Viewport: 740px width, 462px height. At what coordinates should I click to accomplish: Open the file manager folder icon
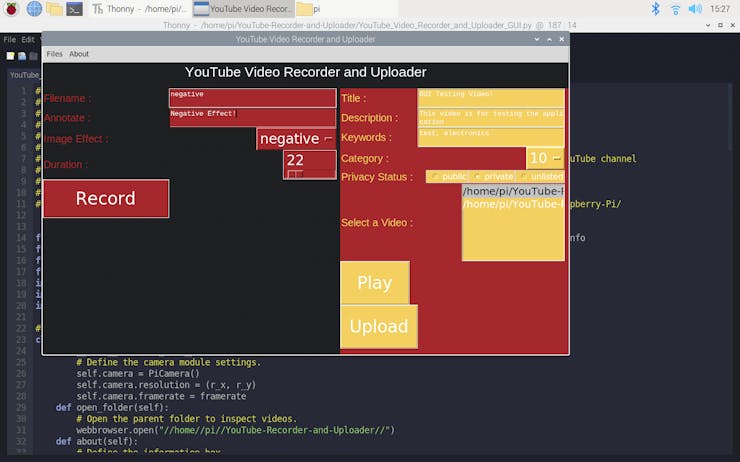tap(54, 8)
